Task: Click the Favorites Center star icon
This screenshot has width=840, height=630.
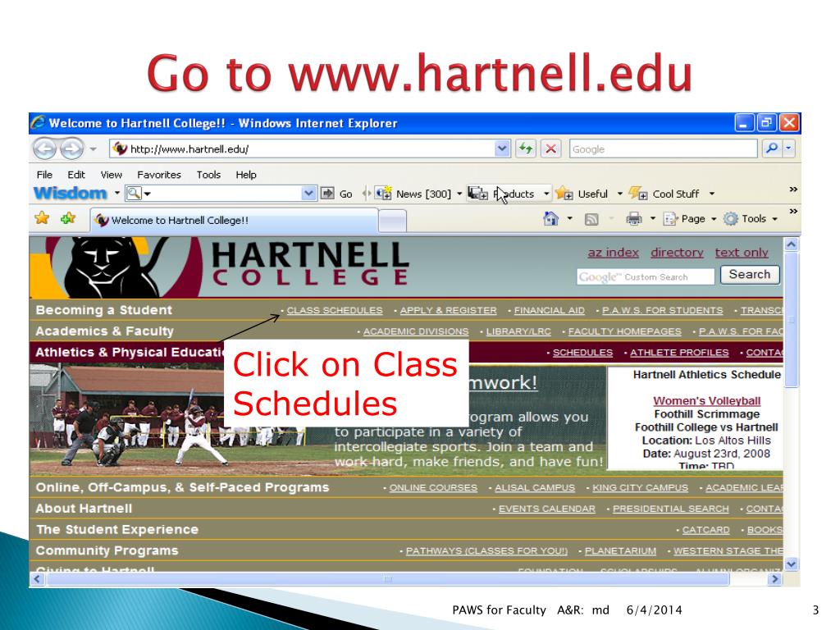Action: (43, 218)
